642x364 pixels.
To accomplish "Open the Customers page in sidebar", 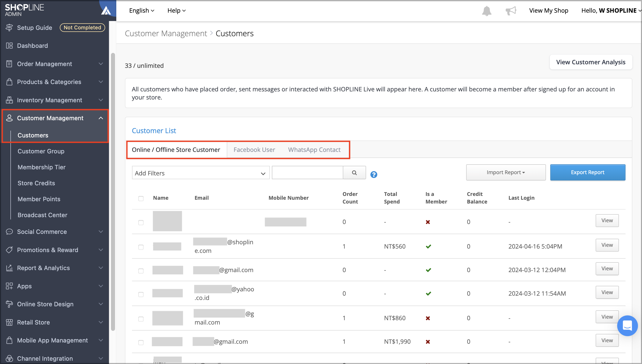I will pos(33,135).
